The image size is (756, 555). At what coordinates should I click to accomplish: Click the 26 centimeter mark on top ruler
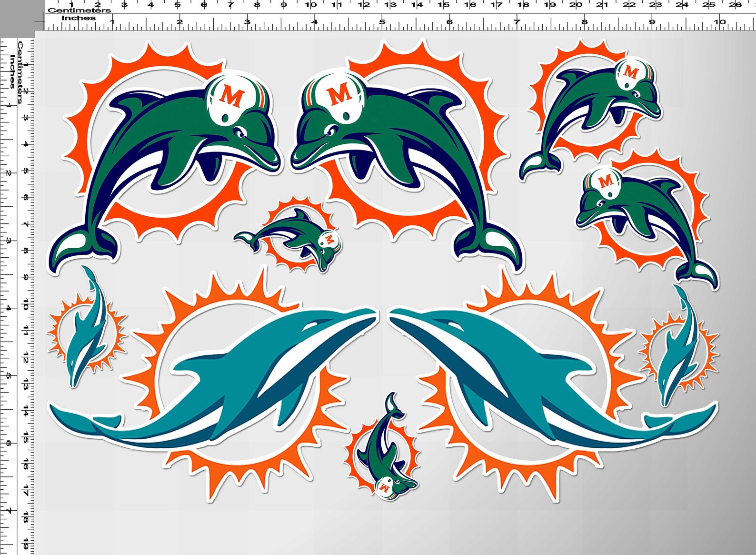[x=735, y=5]
